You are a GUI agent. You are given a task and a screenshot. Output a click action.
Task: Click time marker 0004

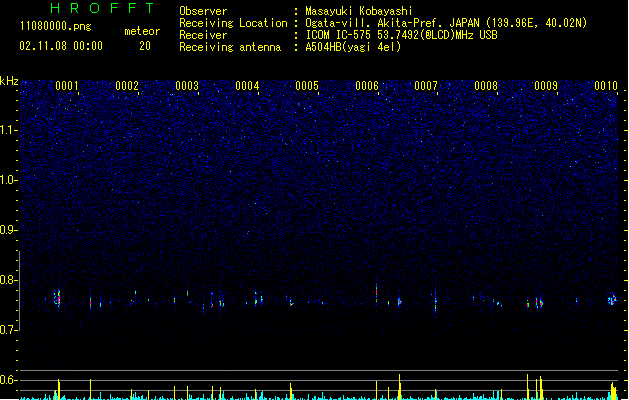coord(247,86)
